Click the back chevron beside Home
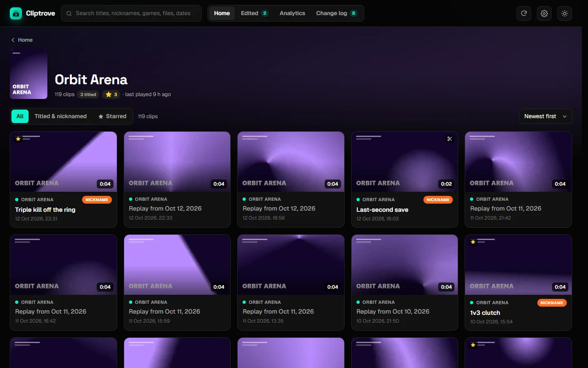The image size is (588, 368). point(13,40)
